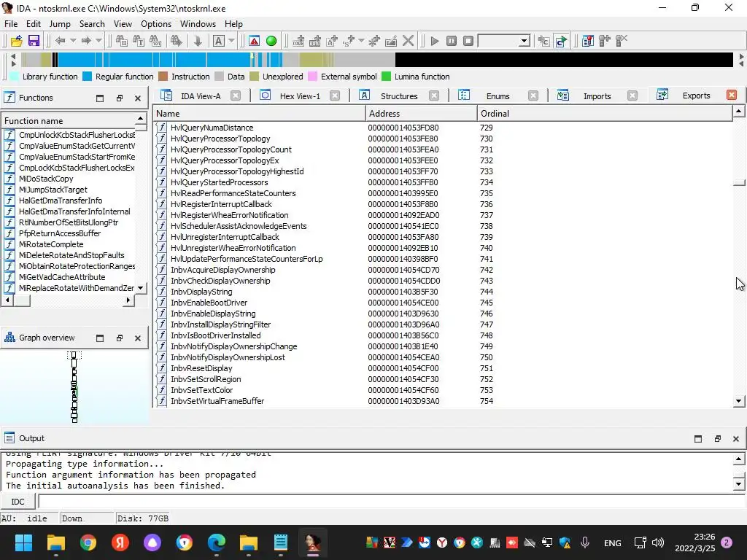Click the search byte sequence binoculars icon

(155, 41)
